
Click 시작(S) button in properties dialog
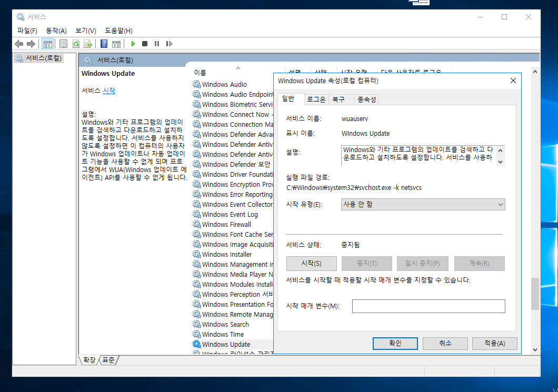[x=312, y=264]
